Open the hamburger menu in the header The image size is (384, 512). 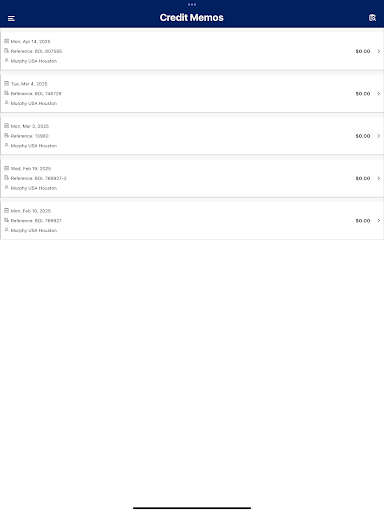(11, 18)
